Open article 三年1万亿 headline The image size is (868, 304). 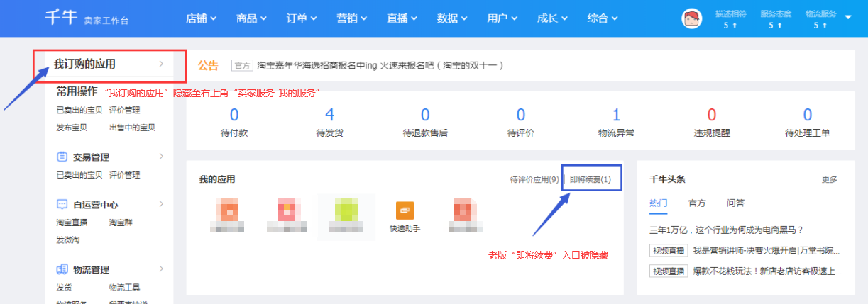[726, 230]
